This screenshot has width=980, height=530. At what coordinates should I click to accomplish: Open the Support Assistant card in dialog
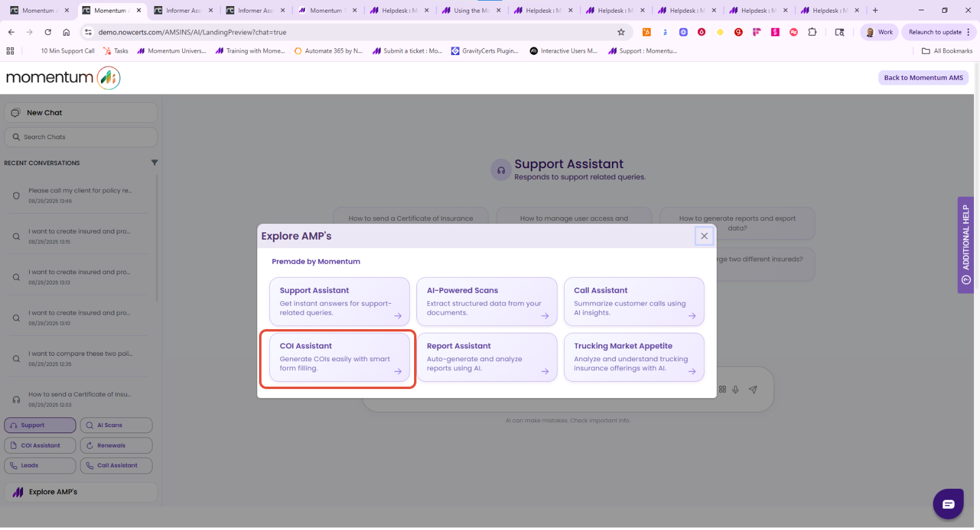pos(339,301)
